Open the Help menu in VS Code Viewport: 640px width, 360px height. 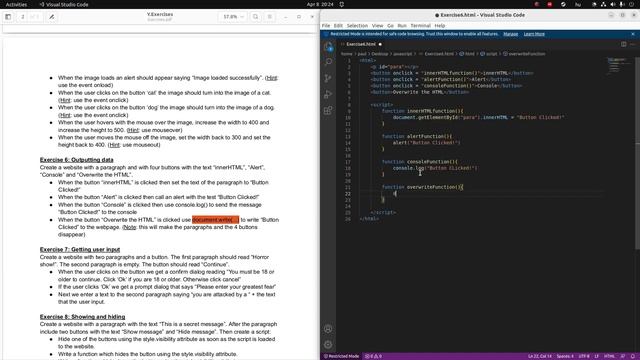(x=440, y=26)
